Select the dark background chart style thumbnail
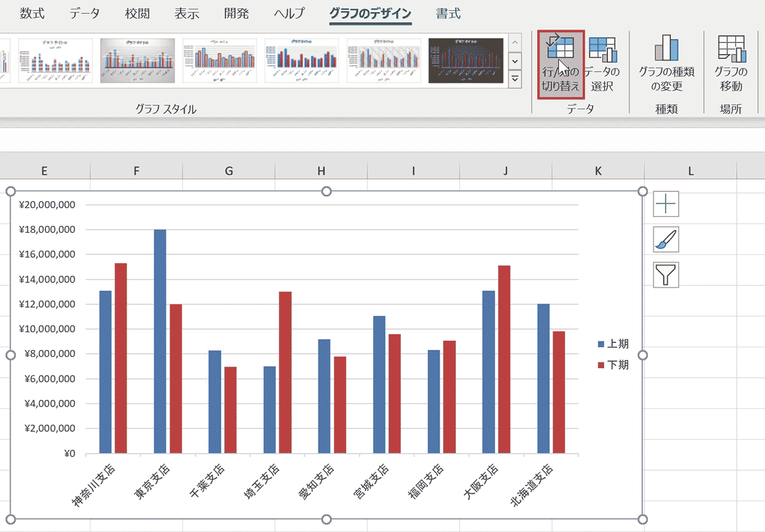The image size is (765, 532). (x=466, y=61)
